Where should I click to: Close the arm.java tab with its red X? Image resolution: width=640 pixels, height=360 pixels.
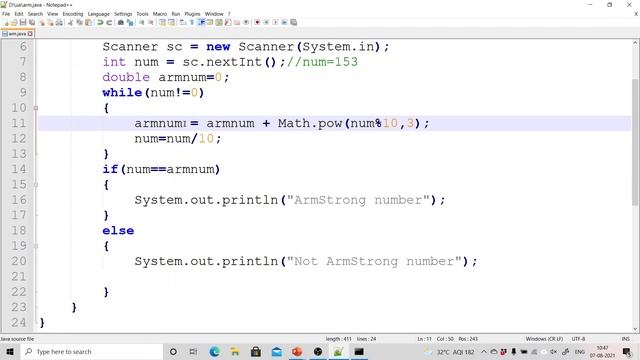30,34
